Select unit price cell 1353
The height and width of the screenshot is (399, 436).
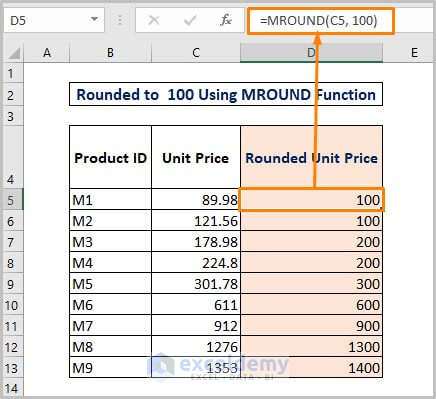(x=196, y=367)
